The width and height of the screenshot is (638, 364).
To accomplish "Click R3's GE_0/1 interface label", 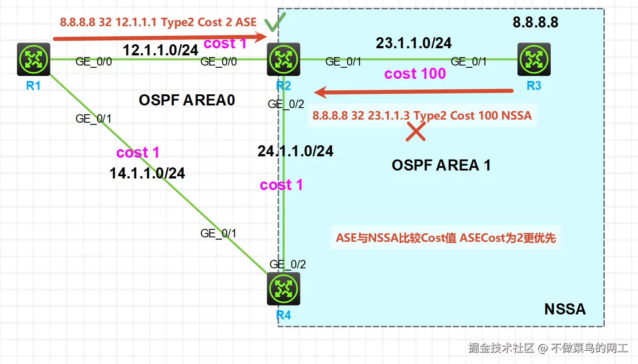I will tap(469, 62).
